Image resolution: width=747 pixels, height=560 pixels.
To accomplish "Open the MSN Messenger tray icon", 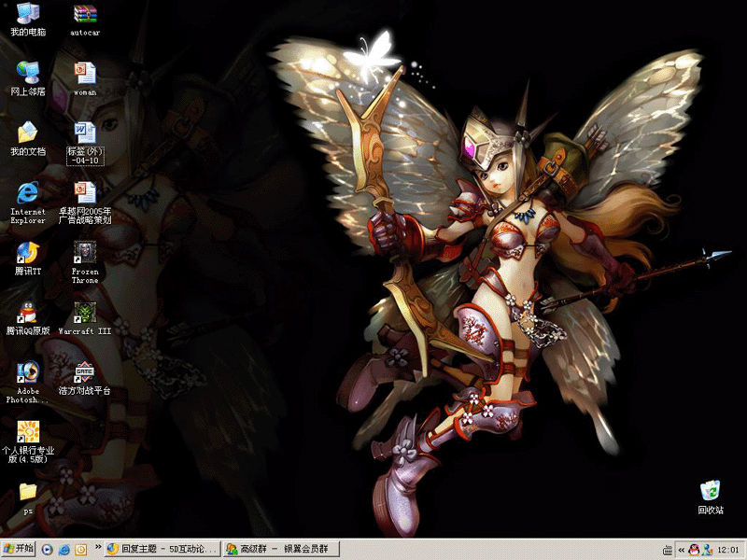I will (x=707, y=550).
